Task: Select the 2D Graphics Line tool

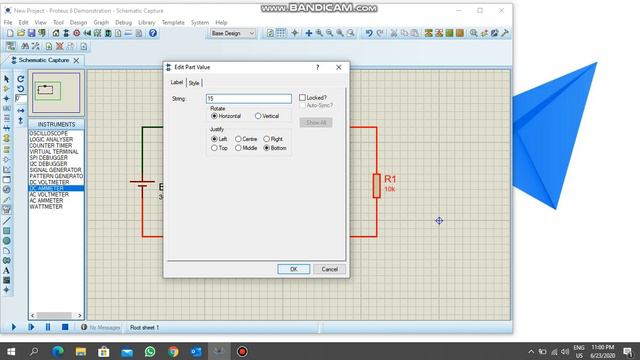Action: click(x=7, y=221)
